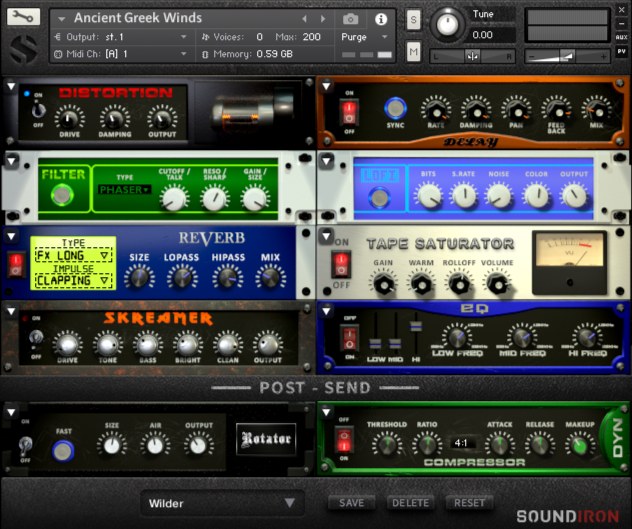Solo the instrument with S button
Screen dimensions: 632x529
point(413,19)
